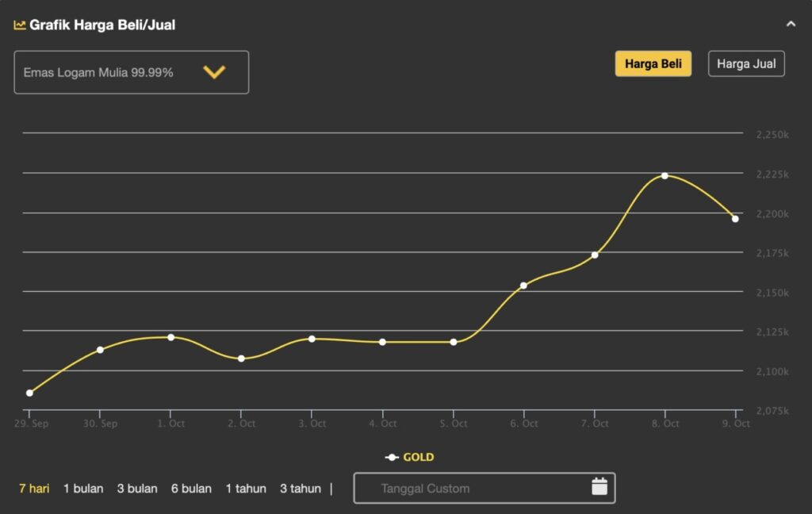Collapse the Grafik Harga Beli/Jual panel
The width and height of the screenshot is (812, 514).
tap(790, 25)
